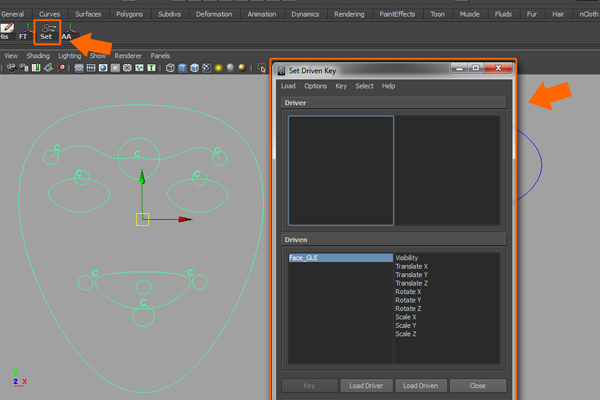This screenshot has height=400, width=600.
Task: Toggle the Field Chart icon
Action: (127, 68)
